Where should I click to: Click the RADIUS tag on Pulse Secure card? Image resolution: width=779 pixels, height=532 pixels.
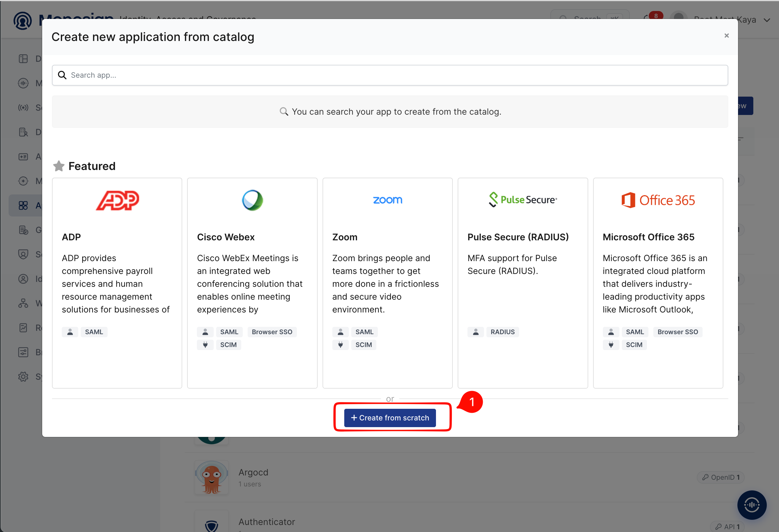tap(502, 332)
